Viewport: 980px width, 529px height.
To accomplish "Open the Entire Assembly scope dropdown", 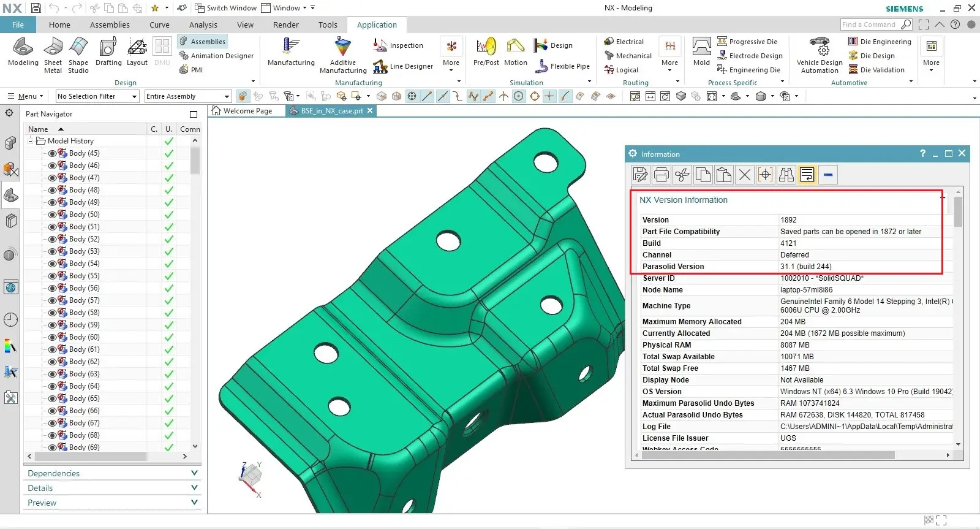I will 188,96.
